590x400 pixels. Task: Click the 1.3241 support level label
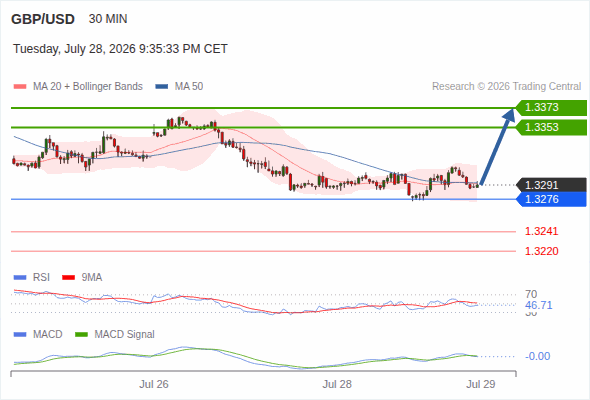pyautogui.click(x=541, y=231)
